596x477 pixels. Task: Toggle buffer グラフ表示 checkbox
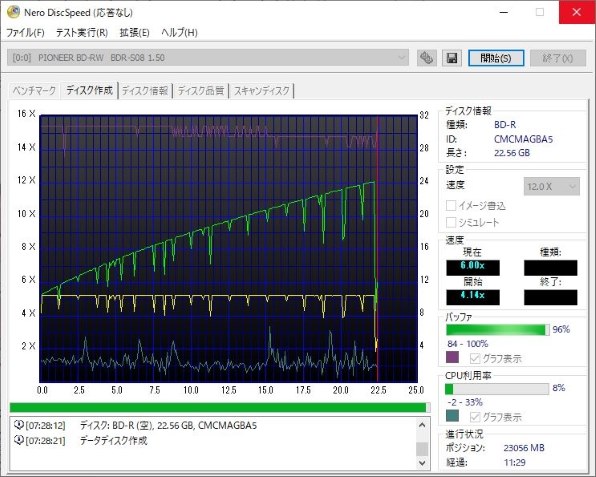pos(475,358)
